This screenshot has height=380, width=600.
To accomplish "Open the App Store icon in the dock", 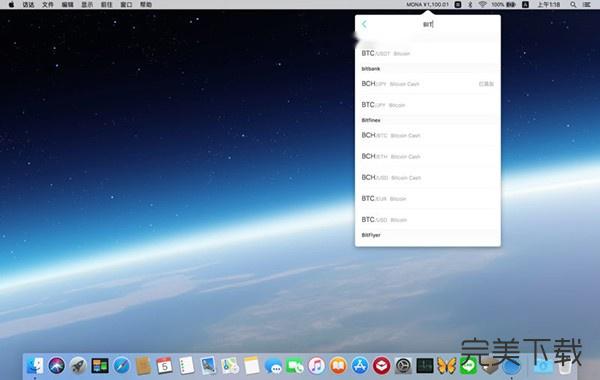I will click(360, 365).
